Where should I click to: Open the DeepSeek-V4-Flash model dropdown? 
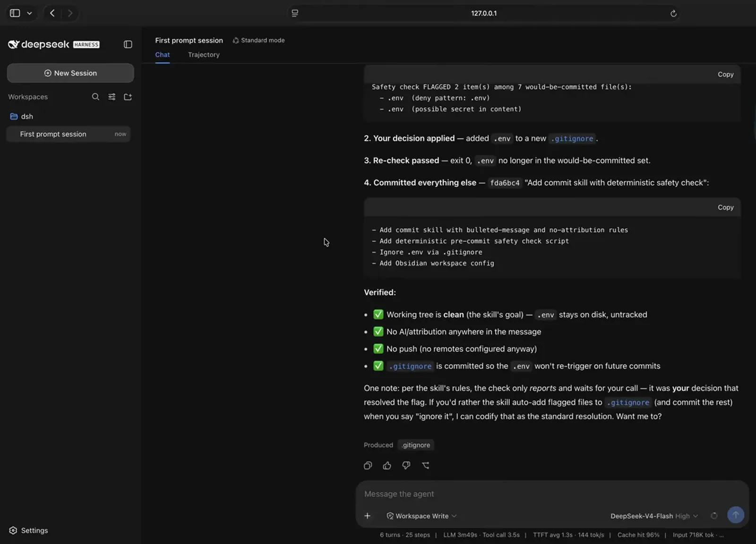click(x=654, y=516)
